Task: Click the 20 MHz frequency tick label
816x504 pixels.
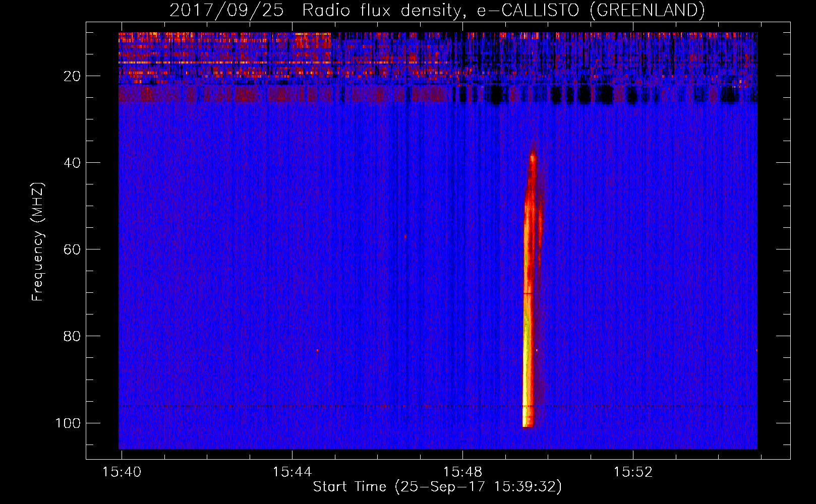Action: [x=72, y=76]
